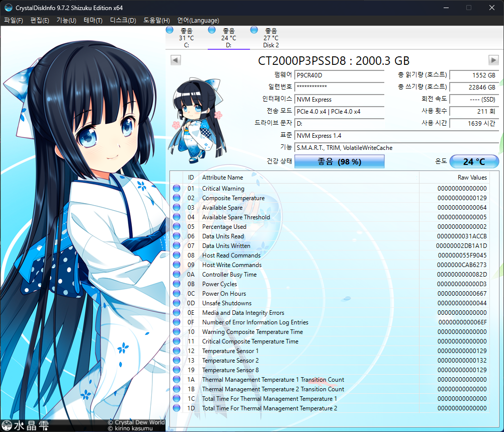504x432 pixels.
Task: Click the 24 °C temperature button
Action: (x=474, y=162)
